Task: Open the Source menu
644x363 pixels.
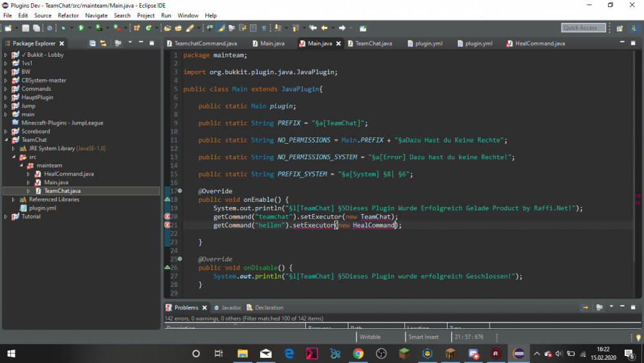Action: pos(43,15)
